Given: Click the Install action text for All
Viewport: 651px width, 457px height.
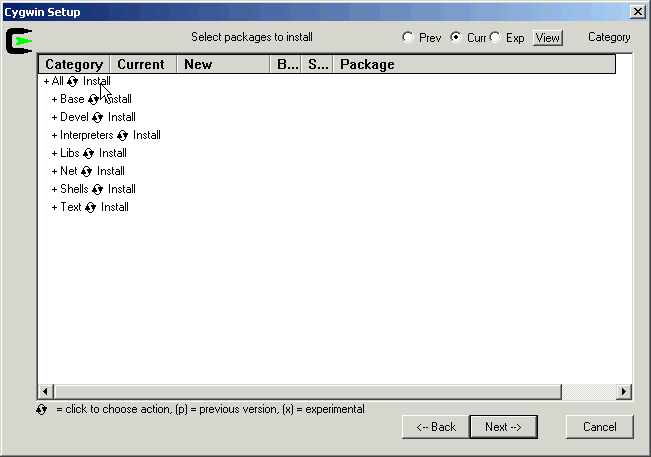Looking at the screenshot, I should (96, 81).
